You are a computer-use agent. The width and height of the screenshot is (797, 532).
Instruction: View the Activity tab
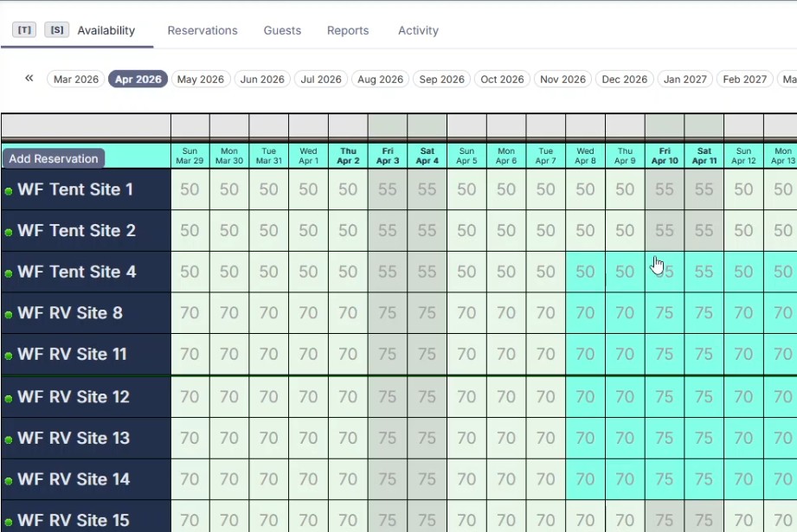[x=418, y=30]
